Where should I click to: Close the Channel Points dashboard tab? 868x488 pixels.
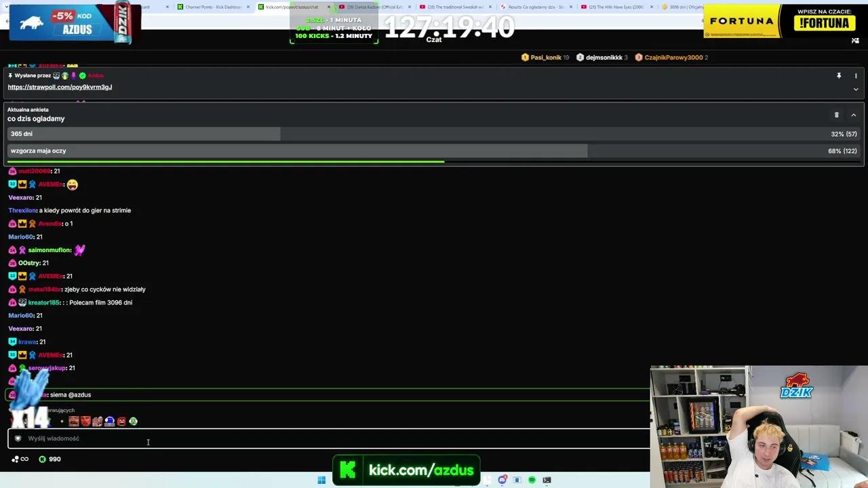248,7
